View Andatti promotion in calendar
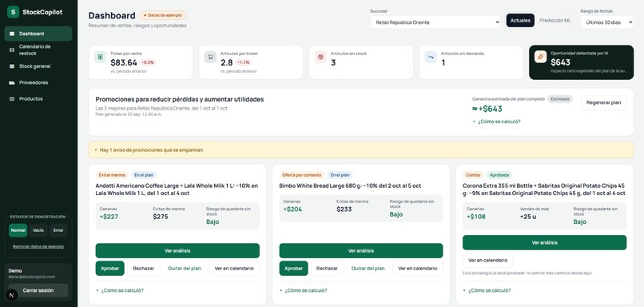The image size is (644, 307). pos(234,269)
